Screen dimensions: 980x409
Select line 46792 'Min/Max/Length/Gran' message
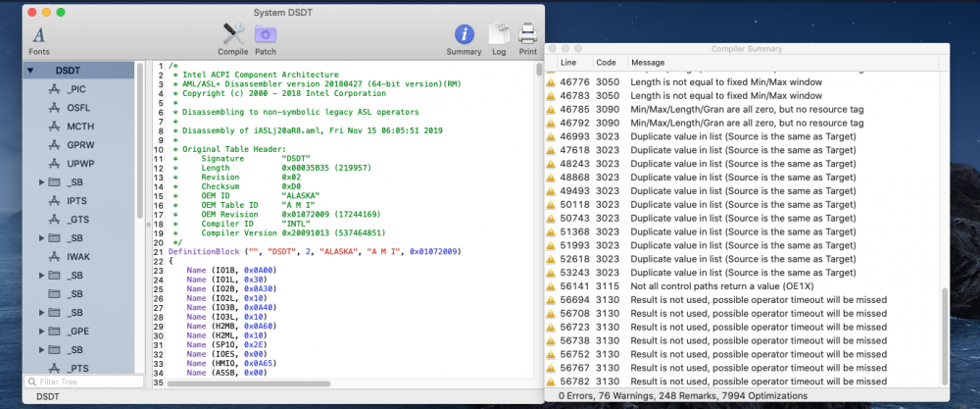(747, 124)
